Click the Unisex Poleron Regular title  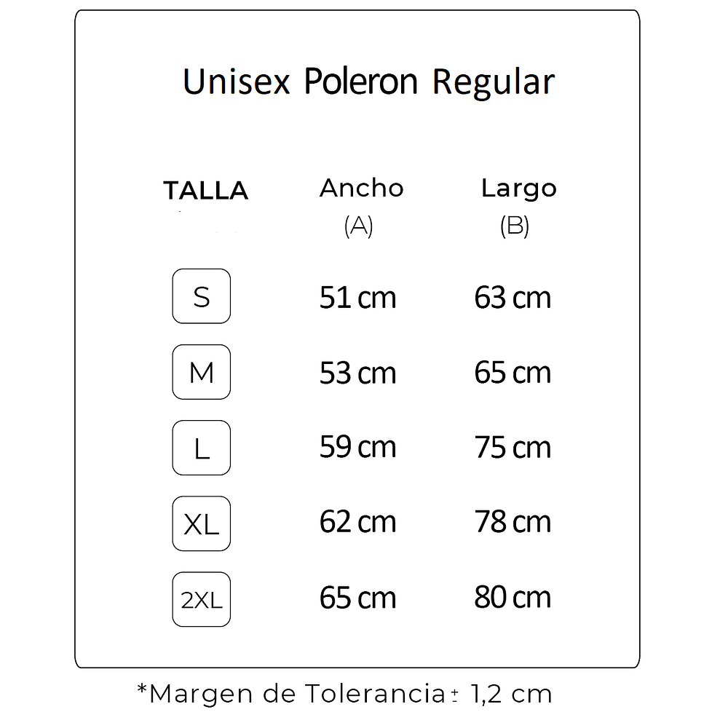[x=368, y=82]
